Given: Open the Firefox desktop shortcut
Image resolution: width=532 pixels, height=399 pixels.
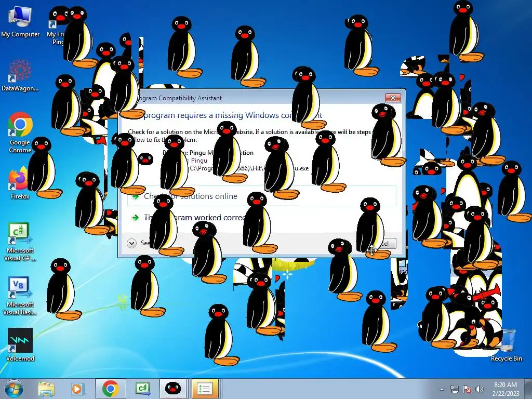Looking at the screenshot, I should (20, 183).
